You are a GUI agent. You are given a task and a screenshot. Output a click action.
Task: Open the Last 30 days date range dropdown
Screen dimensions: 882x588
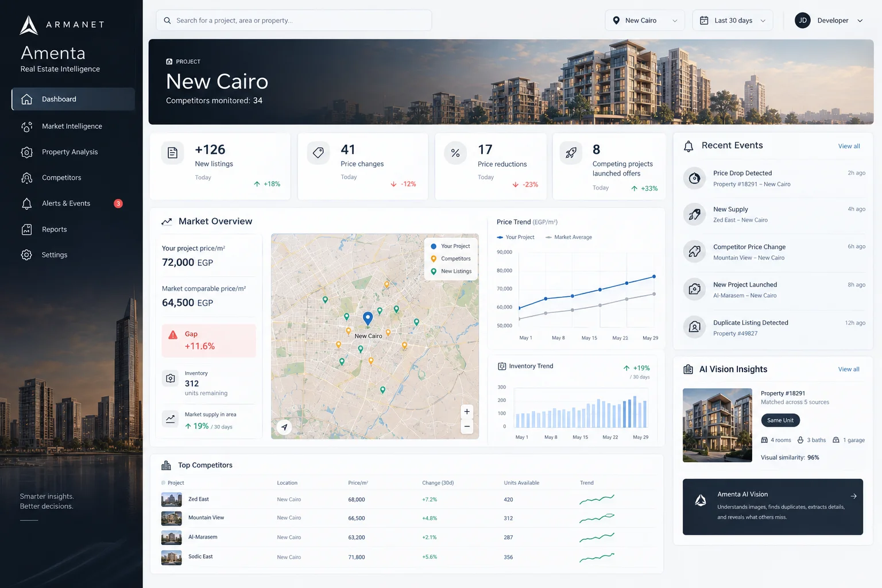point(733,21)
